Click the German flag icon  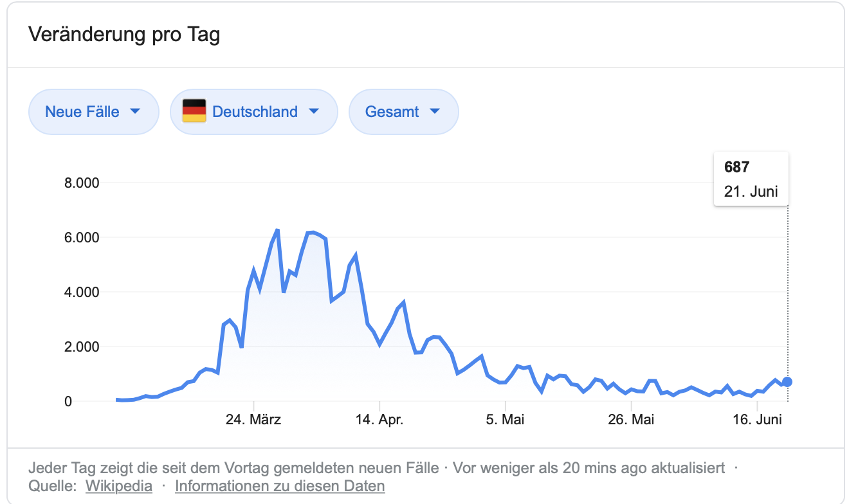(194, 111)
